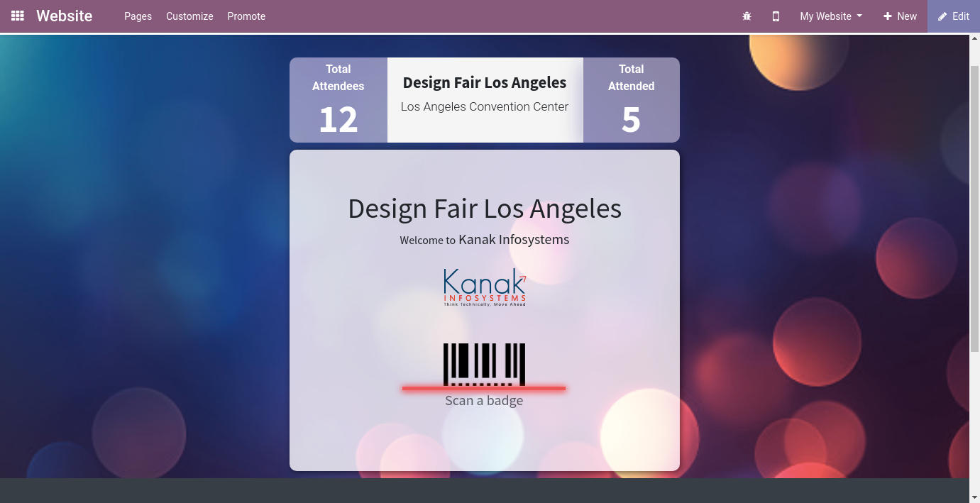Click the Welcome to Kanak Infosystems text

coord(485,240)
